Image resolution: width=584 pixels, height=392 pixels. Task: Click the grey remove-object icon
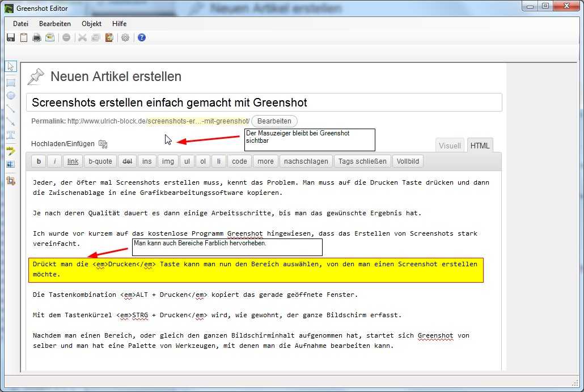(66, 37)
